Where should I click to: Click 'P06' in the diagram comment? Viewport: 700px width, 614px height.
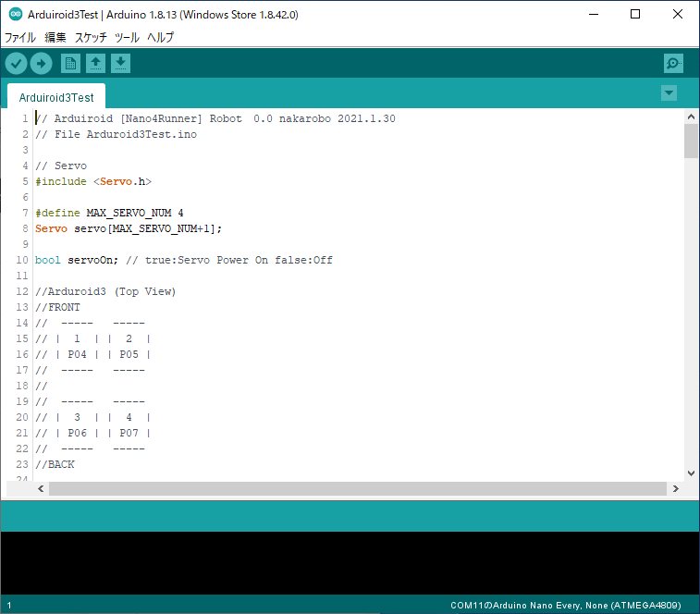78,433
